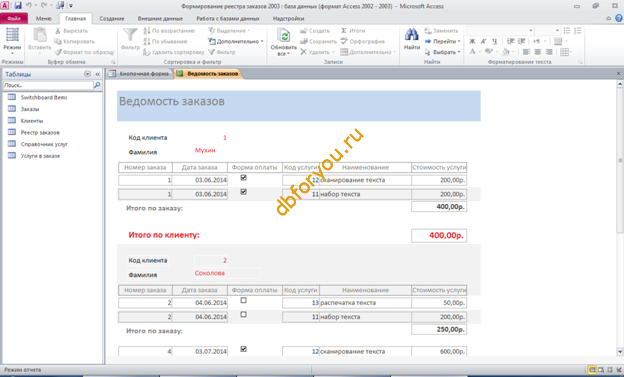
Task: Click the Find binoculars icon
Action: (411, 35)
